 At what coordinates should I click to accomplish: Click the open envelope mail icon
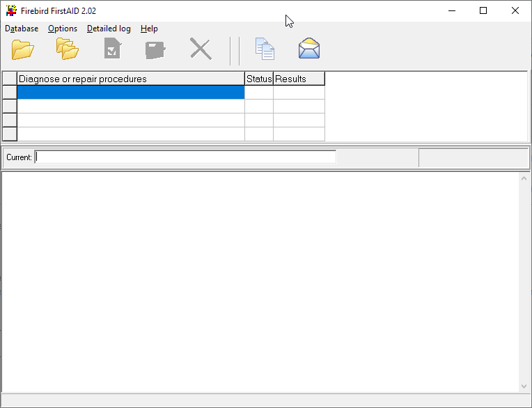point(309,48)
